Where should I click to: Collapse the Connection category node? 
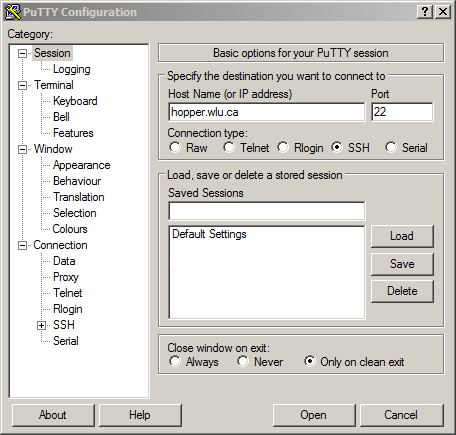[22, 245]
